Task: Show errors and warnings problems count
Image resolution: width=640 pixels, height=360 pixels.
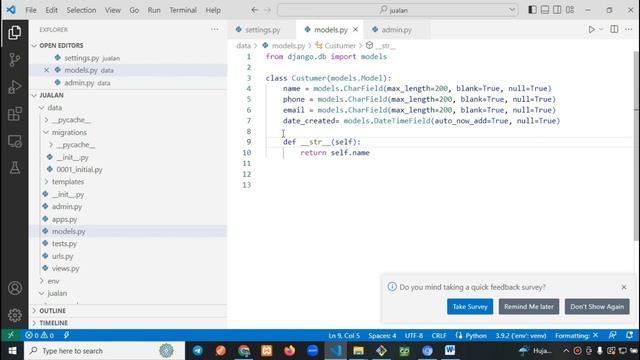Action: coord(39,335)
